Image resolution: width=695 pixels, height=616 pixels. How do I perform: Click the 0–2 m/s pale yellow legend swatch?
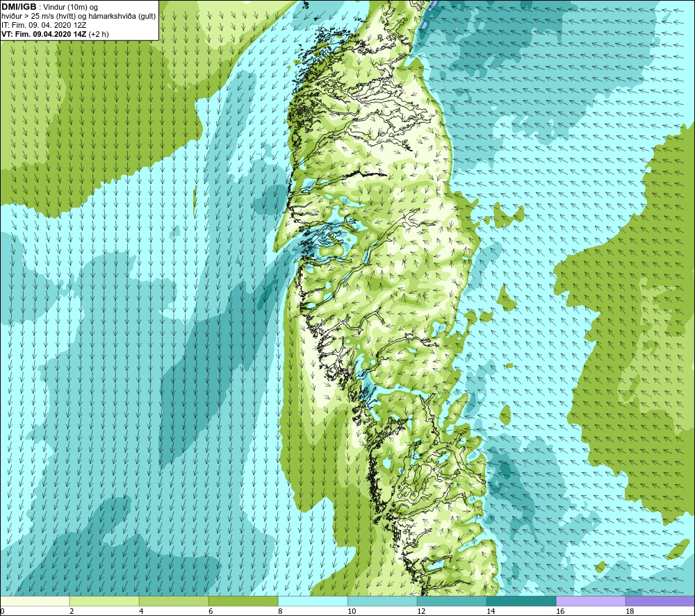[x=35, y=601]
